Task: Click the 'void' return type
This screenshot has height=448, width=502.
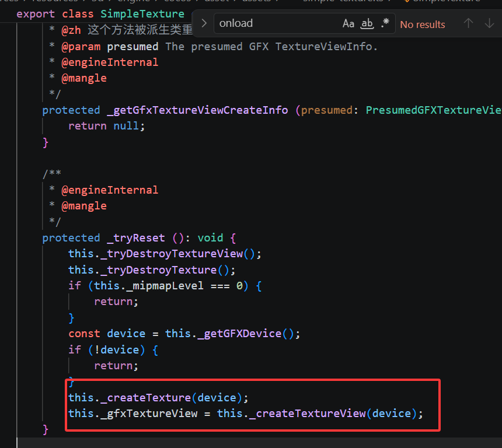Action: coord(210,238)
